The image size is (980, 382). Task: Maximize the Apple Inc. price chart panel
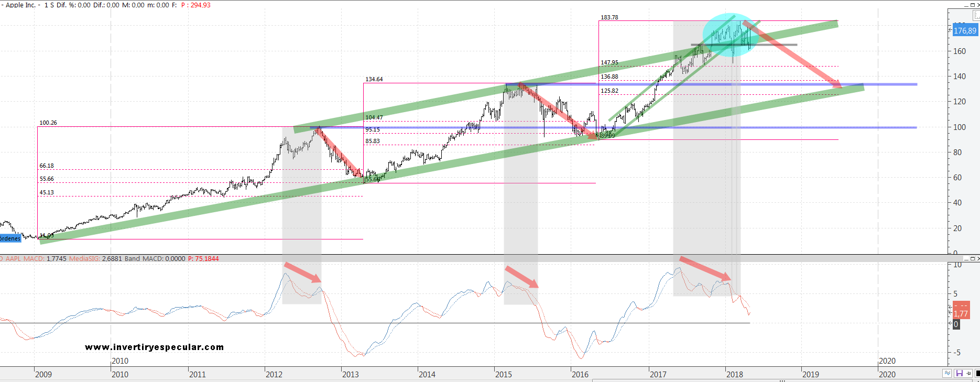[x=973, y=5]
